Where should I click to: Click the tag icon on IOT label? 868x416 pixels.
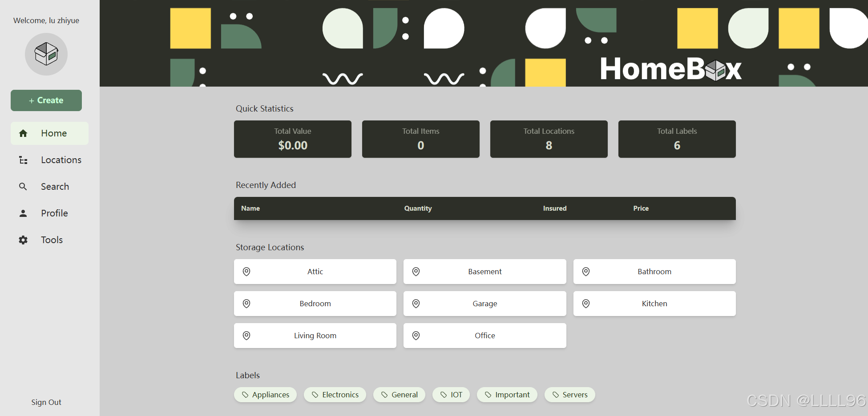[x=444, y=395]
